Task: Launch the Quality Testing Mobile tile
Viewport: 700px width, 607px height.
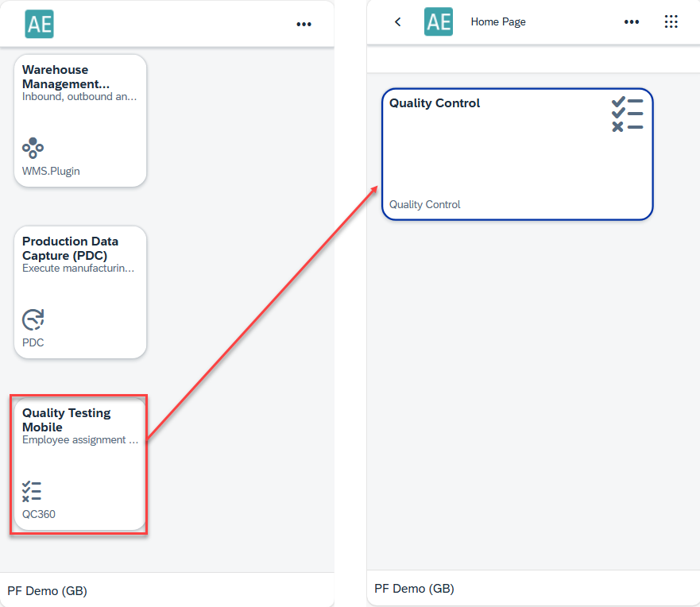Action: (79, 465)
